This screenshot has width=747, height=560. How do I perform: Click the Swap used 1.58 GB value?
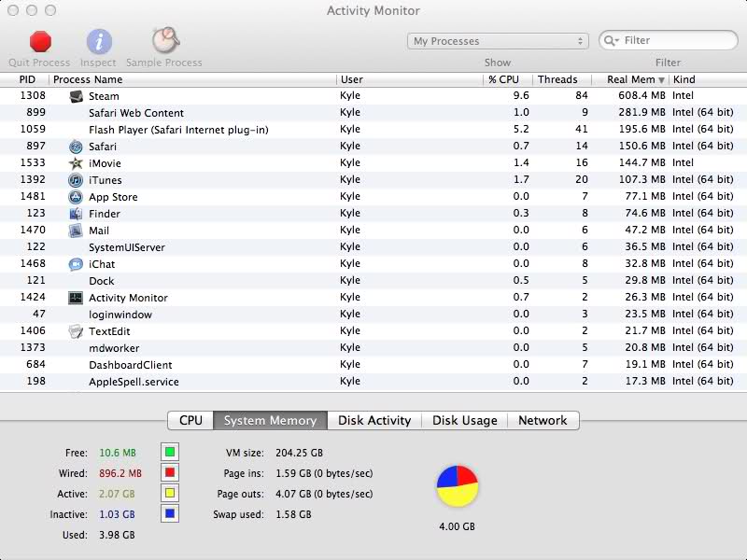point(293,515)
